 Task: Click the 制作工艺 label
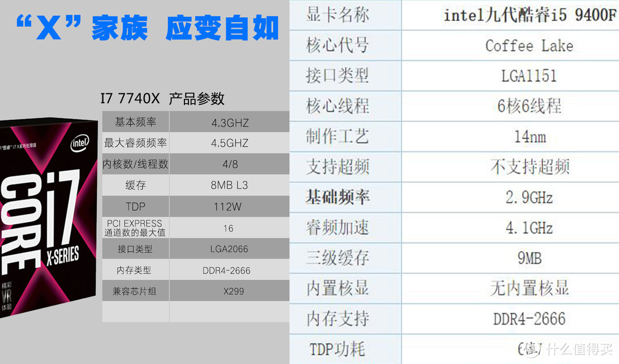(x=338, y=136)
